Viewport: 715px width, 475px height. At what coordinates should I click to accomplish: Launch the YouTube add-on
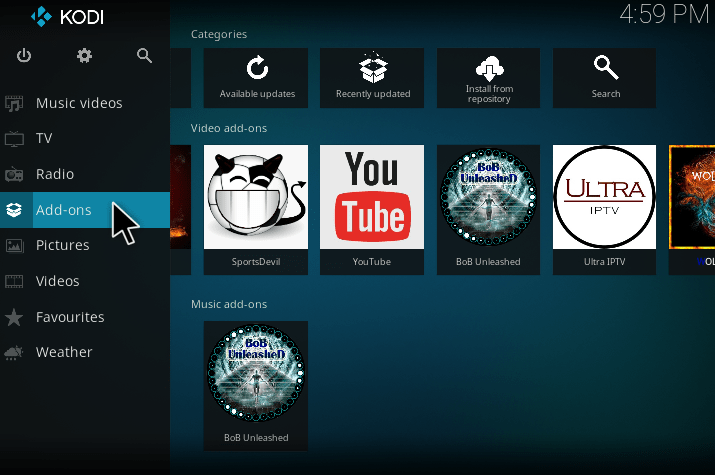click(x=372, y=210)
